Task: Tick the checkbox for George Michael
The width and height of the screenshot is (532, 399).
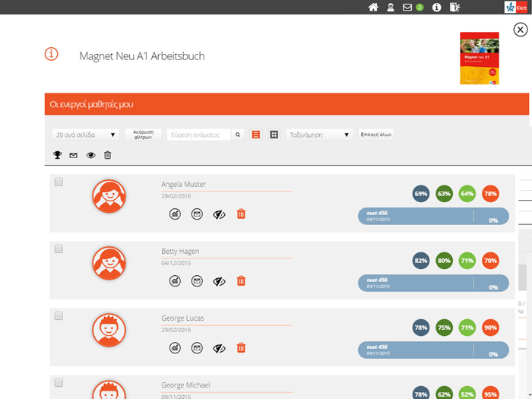Action: [59, 382]
